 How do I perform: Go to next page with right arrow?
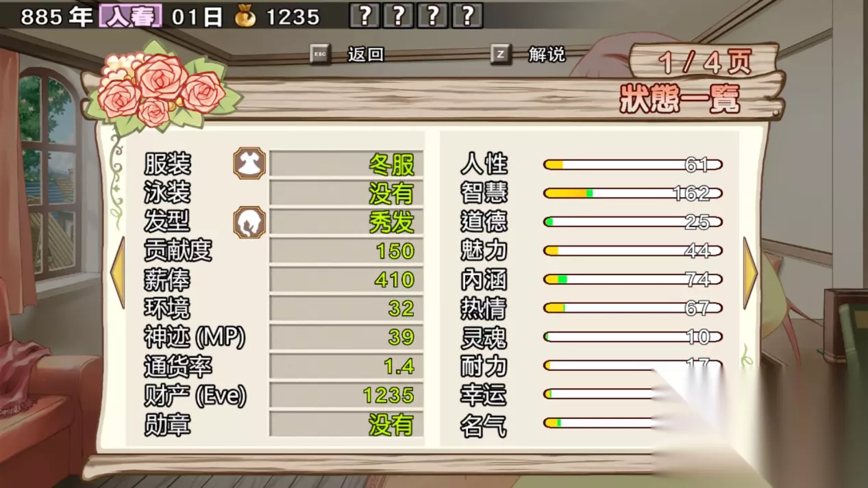pos(750,272)
